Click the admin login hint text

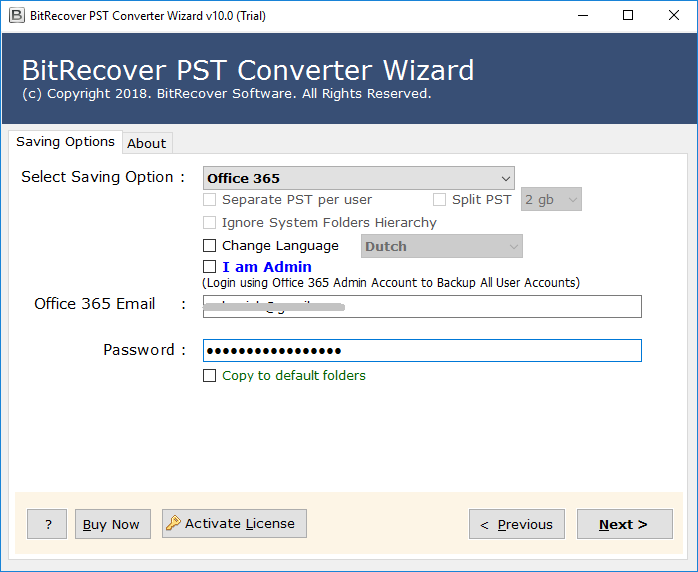coord(391,283)
